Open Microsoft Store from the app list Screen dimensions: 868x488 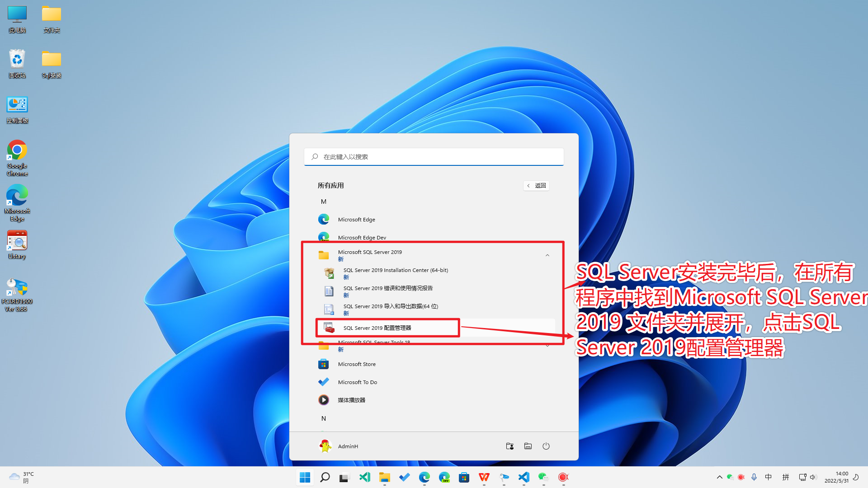tap(434, 364)
